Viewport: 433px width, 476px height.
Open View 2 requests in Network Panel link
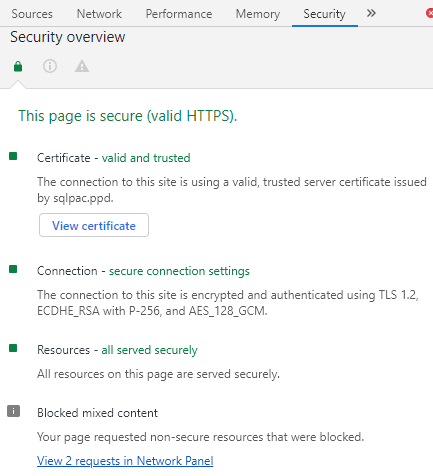[125, 461]
